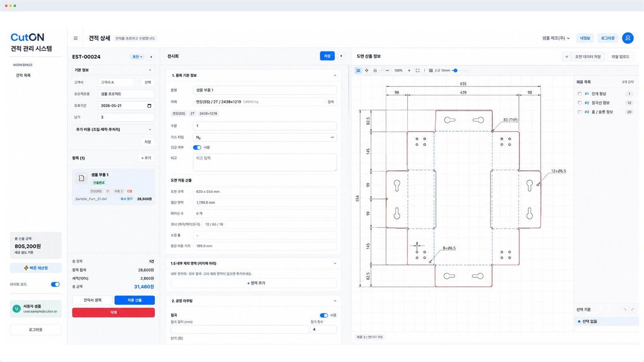644x362 pixels.
Task: Click the undo icon in 선택 기준
Action: tap(625, 309)
